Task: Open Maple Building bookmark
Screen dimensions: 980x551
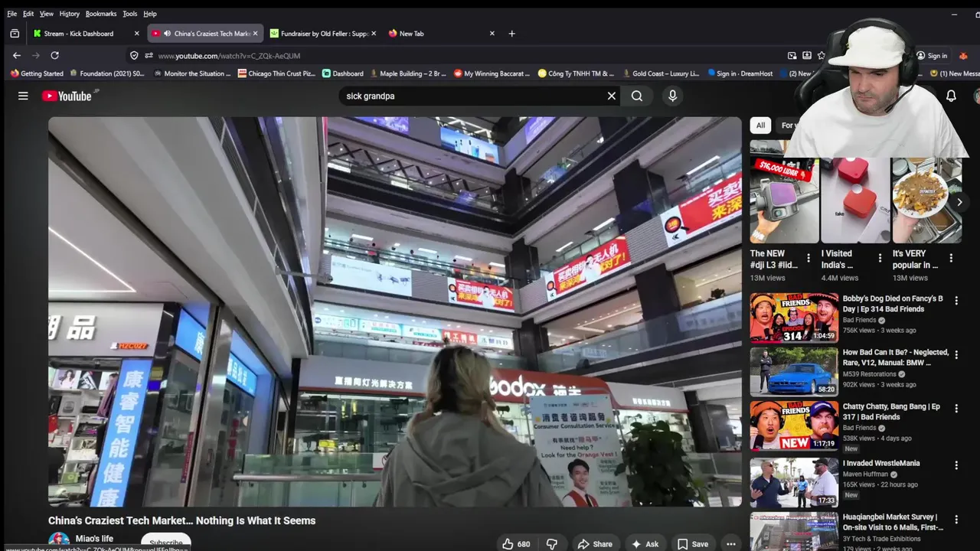Action: pos(408,73)
